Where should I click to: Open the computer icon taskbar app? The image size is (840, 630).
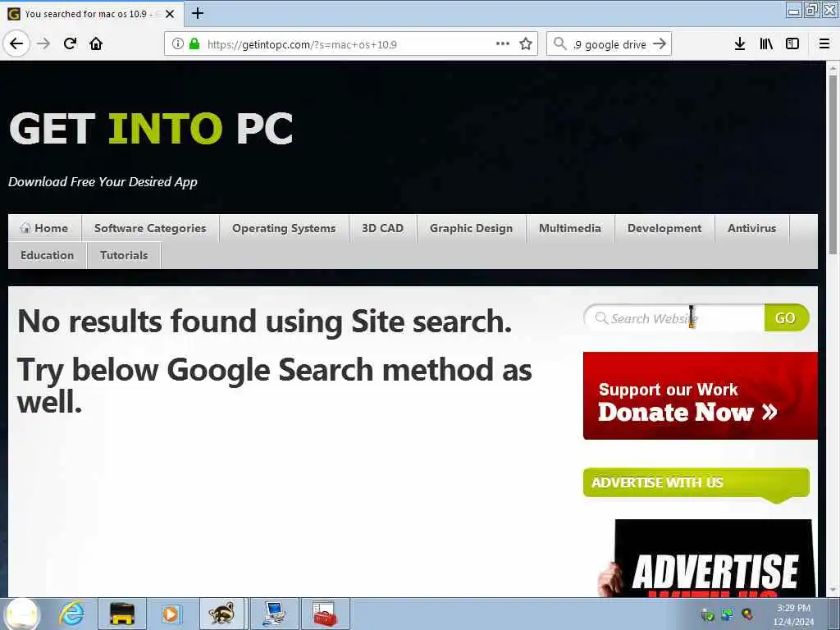(x=274, y=614)
